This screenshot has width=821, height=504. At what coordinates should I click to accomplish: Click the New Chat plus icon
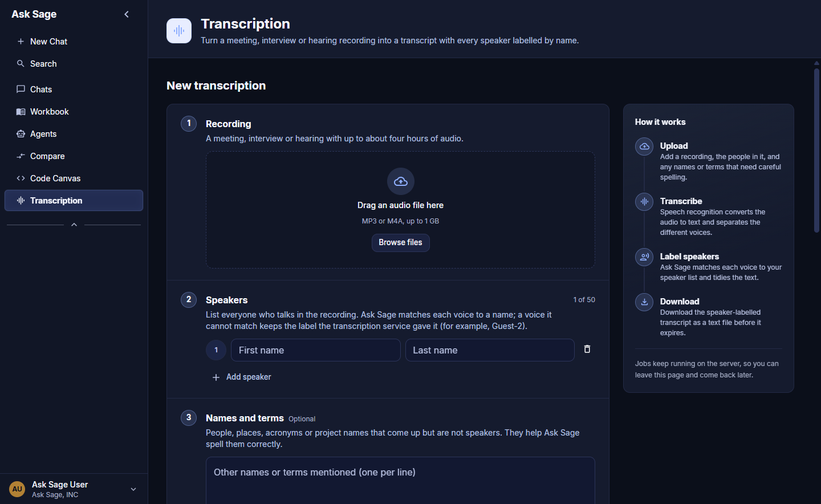[x=21, y=42]
